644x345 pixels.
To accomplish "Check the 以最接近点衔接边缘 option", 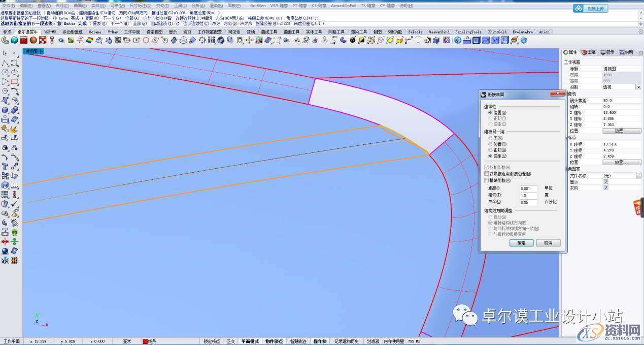I will (x=486, y=174).
